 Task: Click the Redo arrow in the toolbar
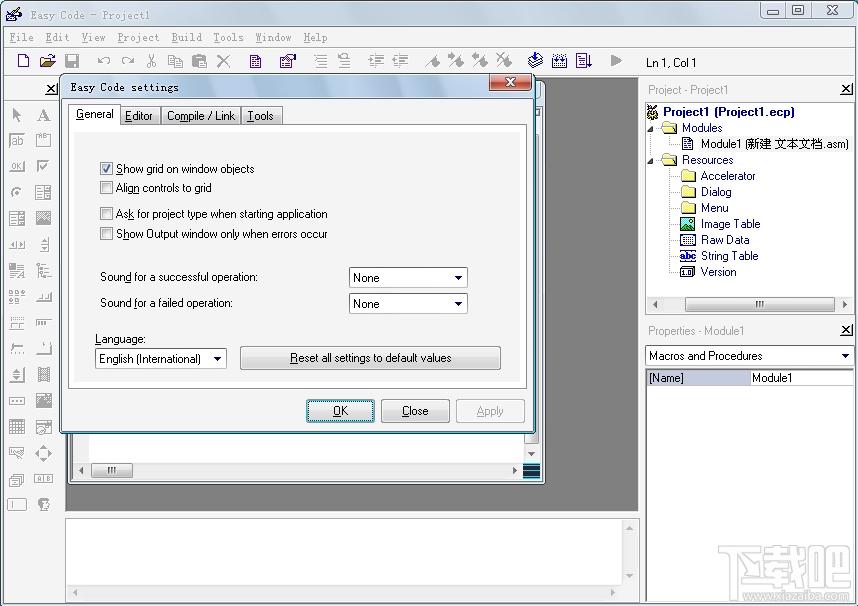(127, 61)
